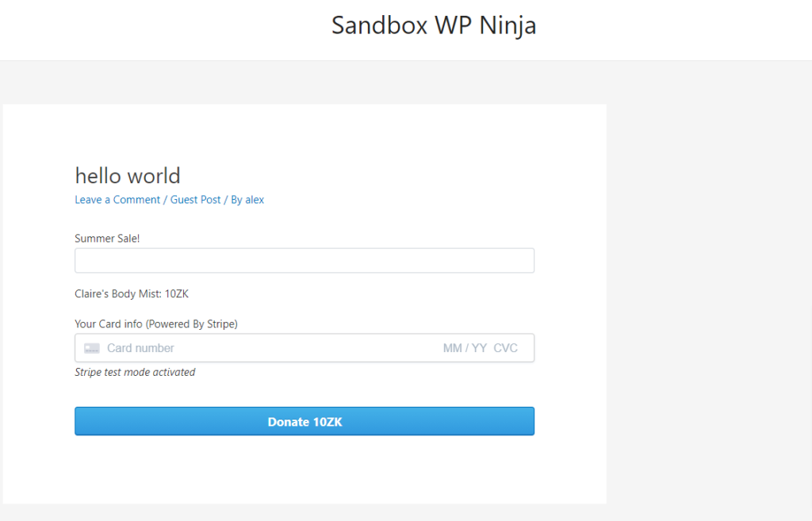The height and width of the screenshot is (521, 812).
Task: Click the hello world post heading
Action: tap(128, 175)
